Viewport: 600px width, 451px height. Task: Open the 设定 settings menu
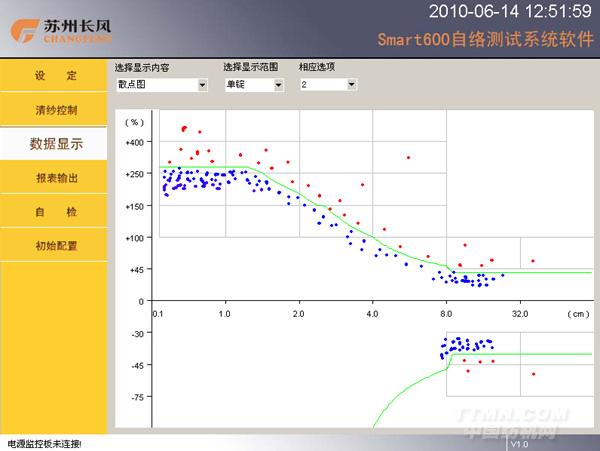[x=55, y=76]
